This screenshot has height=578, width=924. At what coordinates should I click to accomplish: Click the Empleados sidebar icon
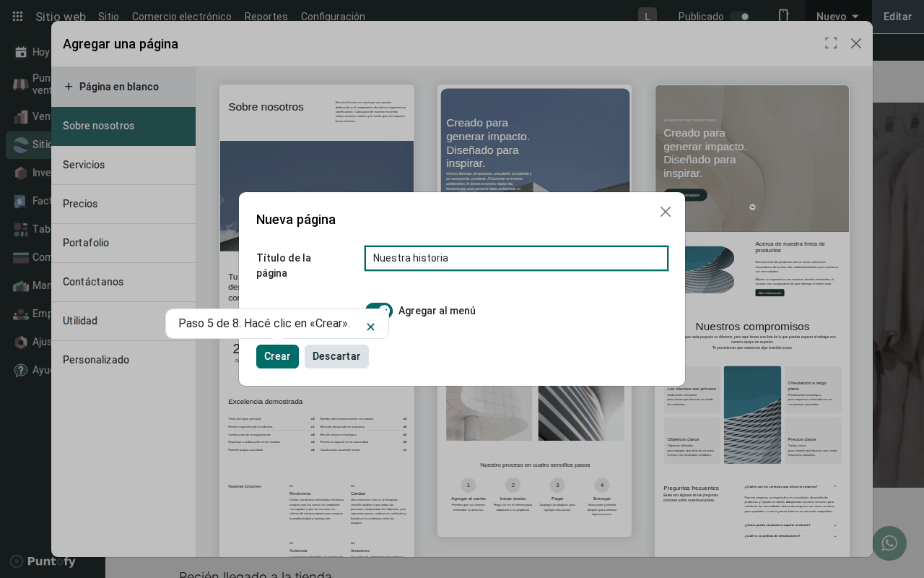[x=20, y=314]
